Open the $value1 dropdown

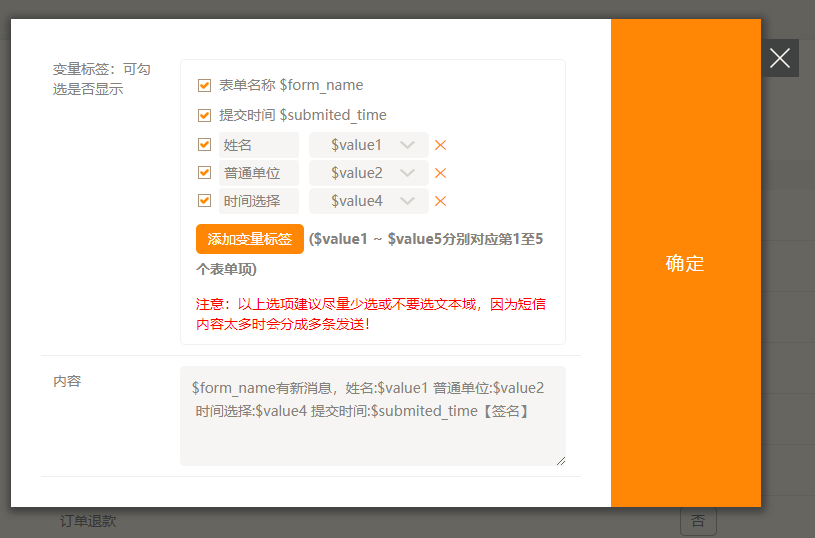[368, 145]
